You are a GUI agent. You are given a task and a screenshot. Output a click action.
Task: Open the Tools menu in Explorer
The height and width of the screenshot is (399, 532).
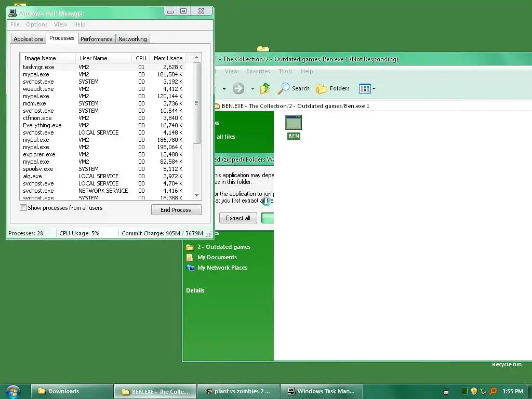click(x=285, y=71)
